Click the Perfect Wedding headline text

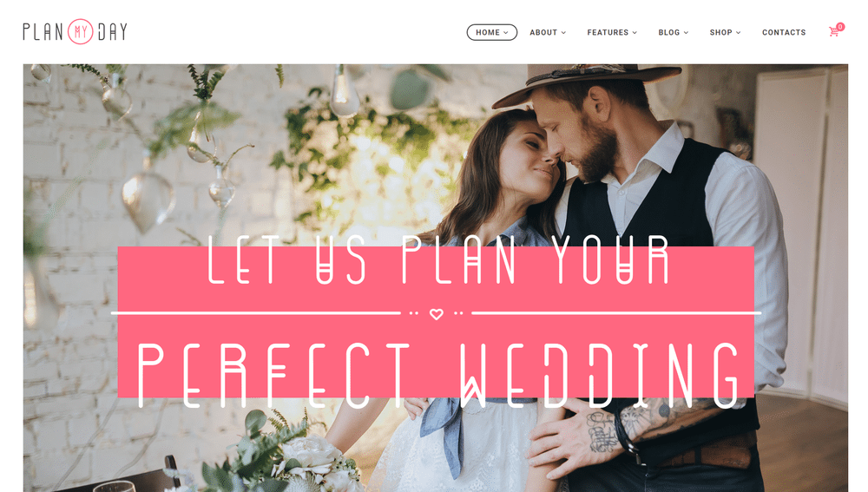pos(438,375)
